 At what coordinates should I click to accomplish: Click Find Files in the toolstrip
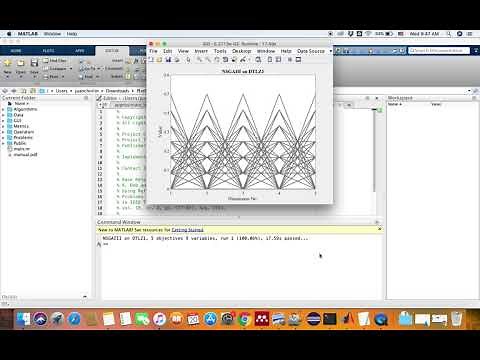tap(55, 60)
